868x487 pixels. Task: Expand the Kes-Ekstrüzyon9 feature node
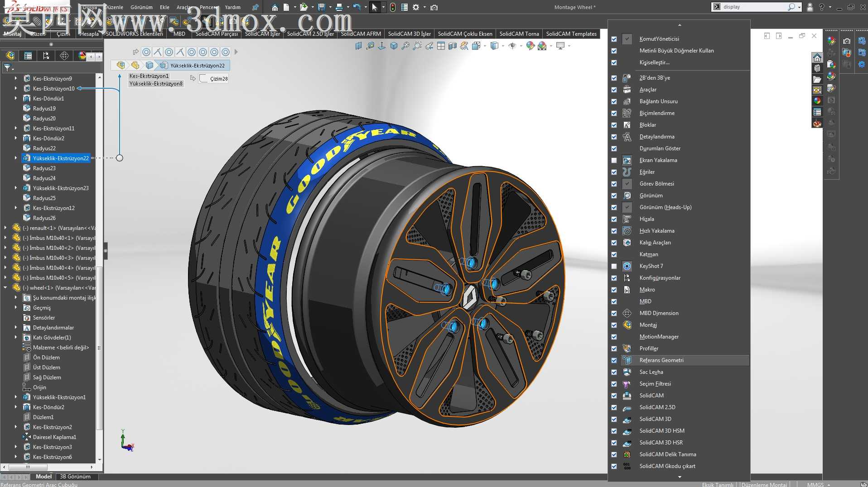point(16,78)
